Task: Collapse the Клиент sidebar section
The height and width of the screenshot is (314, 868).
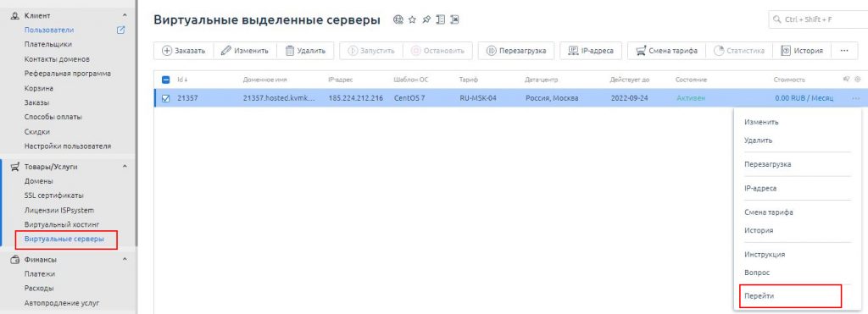Action: tap(124, 15)
